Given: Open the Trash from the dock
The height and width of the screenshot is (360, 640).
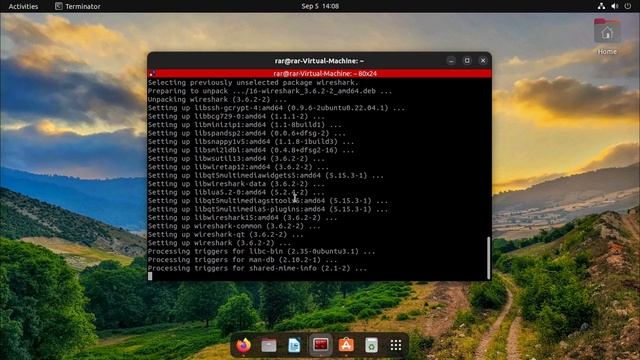Looking at the screenshot, I should coord(371,345).
